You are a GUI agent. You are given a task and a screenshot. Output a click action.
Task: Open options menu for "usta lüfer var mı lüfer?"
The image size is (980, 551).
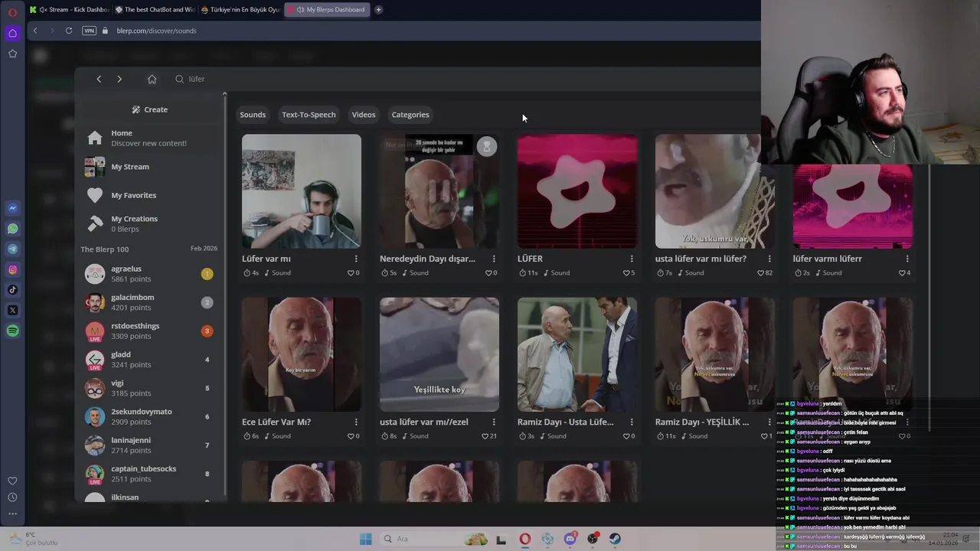pos(769,259)
